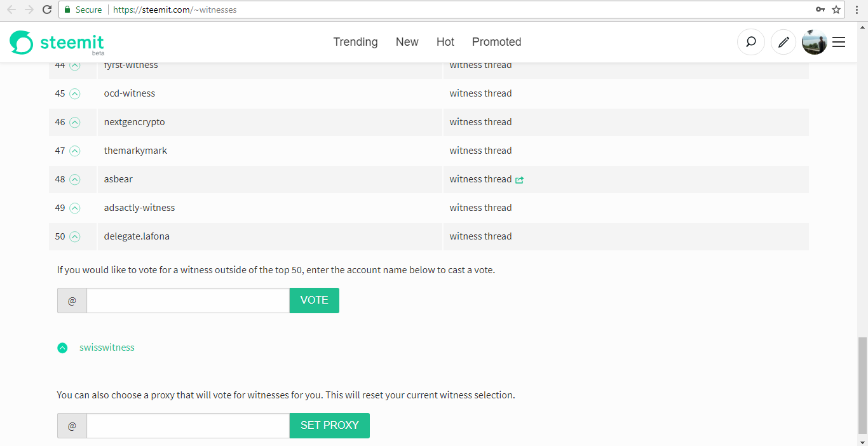Screen dimensions: 868x446
Task: Go to the New tab
Action: click(407, 42)
